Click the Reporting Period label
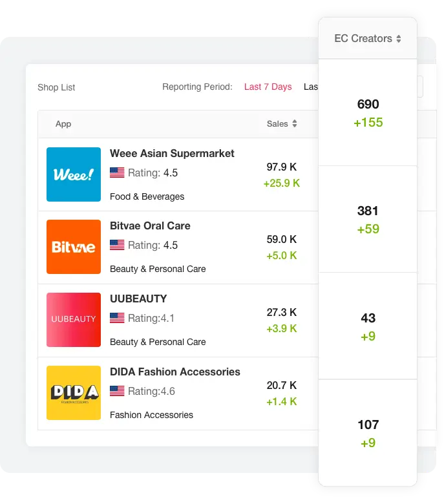Viewport: 444px width, 504px height. coord(197,87)
